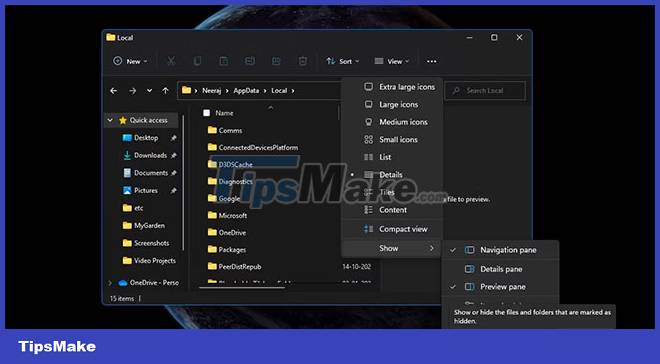Select Small icons view
Screen dimensions: 660x364
(392, 140)
